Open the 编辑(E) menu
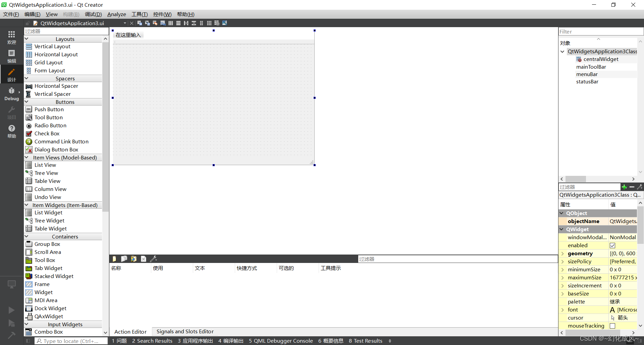The height and width of the screenshot is (345, 644). coord(32,14)
